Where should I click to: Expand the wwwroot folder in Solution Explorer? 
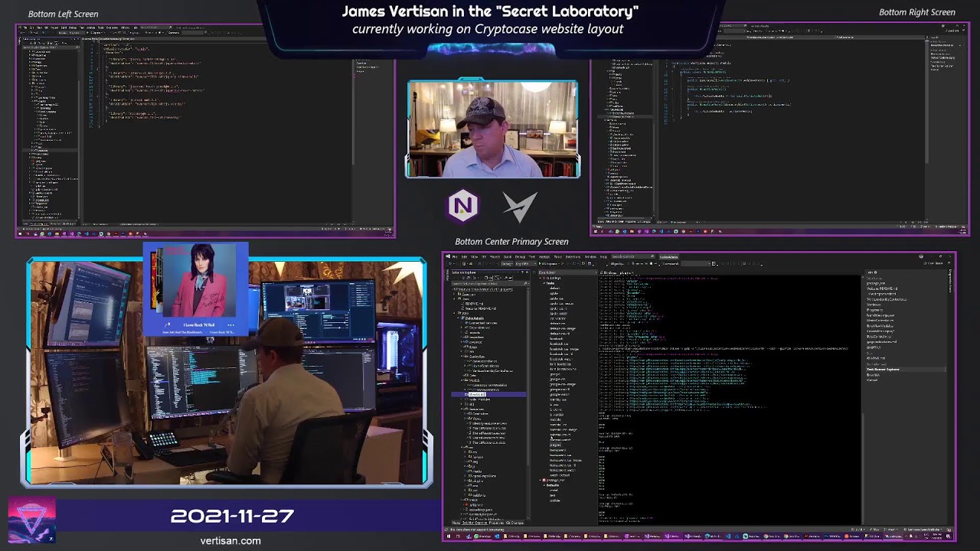point(462,342)
